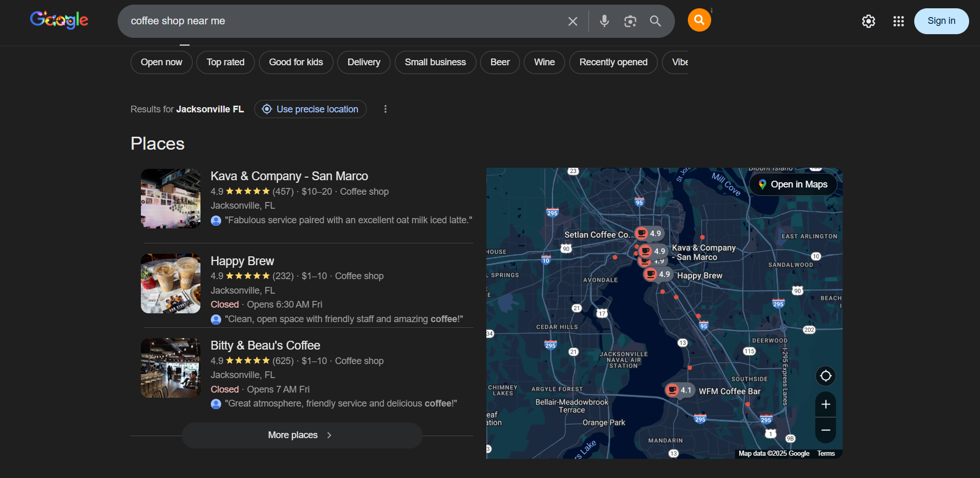Viewport: 980px width, 478px height.
Task: Open search by image camera icon
Action: (x=630, y=21)
